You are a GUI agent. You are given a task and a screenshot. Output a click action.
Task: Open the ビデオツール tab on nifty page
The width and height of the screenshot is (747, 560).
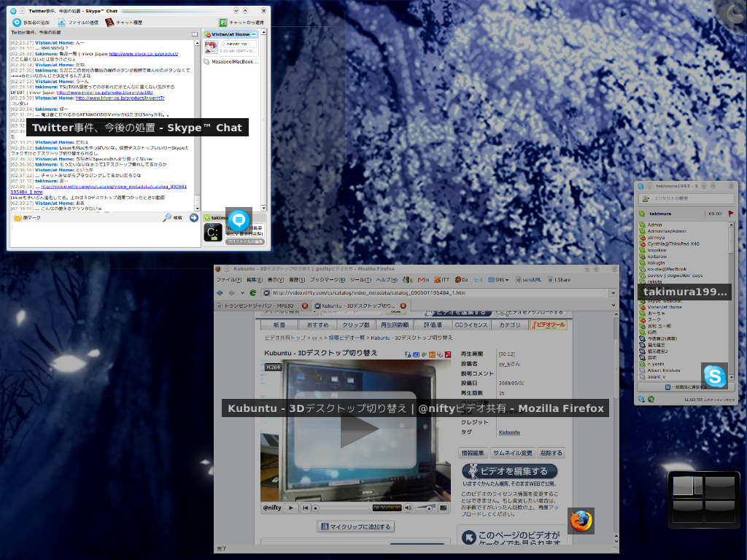(x=549, y=325)
